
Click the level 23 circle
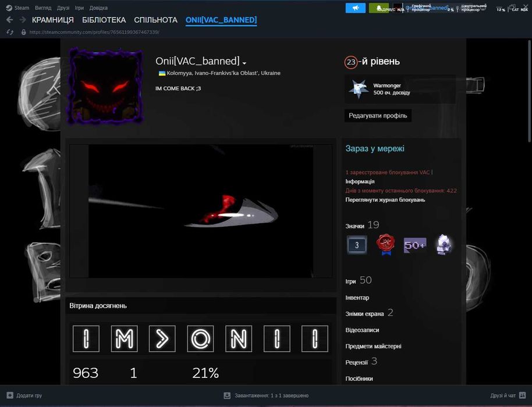click(351, 62)
